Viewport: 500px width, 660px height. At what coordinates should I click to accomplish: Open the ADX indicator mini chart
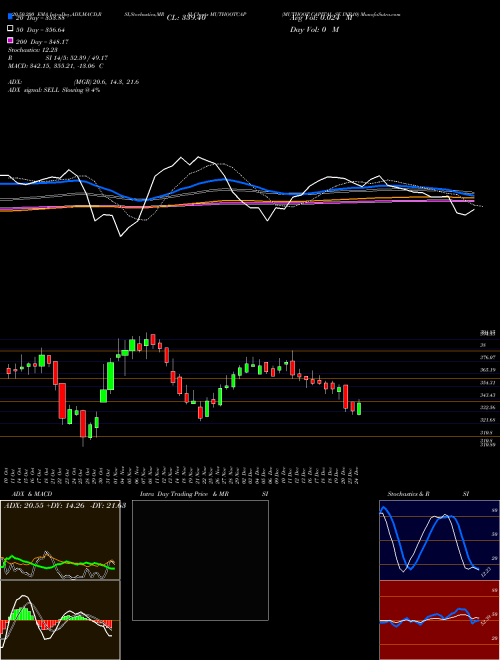pos(60,540)
